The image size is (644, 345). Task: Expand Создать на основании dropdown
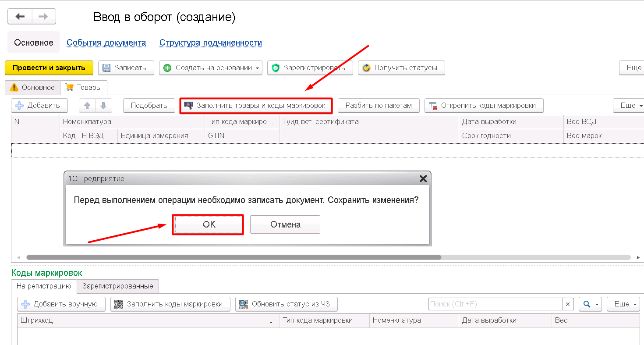point(257,68)
